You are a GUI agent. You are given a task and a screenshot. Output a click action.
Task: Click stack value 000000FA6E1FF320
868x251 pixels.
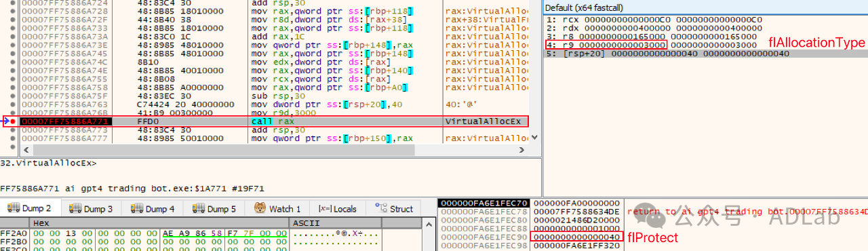(x=576, y=246)
